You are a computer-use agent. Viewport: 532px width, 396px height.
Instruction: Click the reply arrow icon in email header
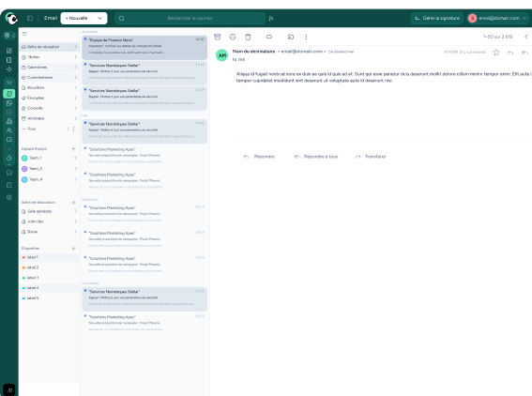[x=510, y=53]
